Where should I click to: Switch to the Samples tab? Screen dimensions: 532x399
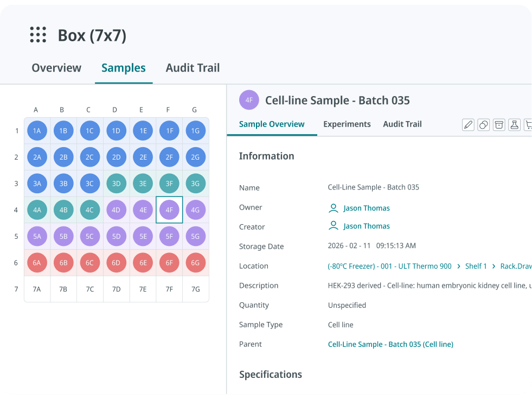coord(124,68)
